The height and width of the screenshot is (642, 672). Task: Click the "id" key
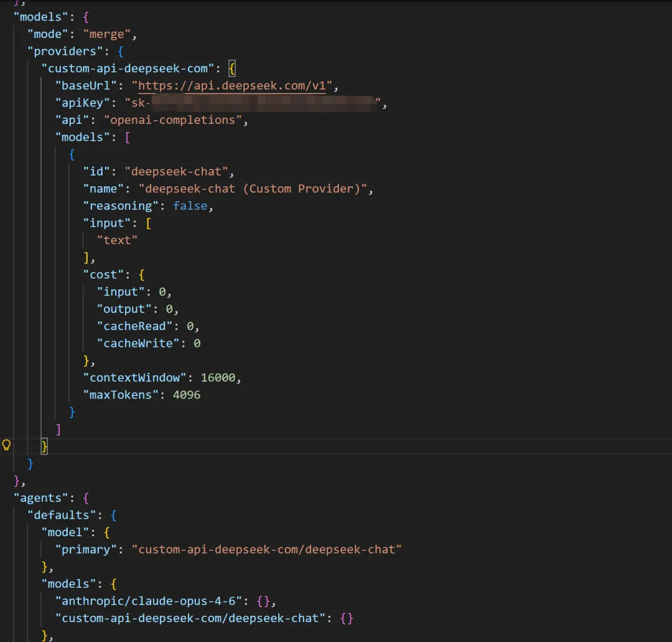coord(96,171)
